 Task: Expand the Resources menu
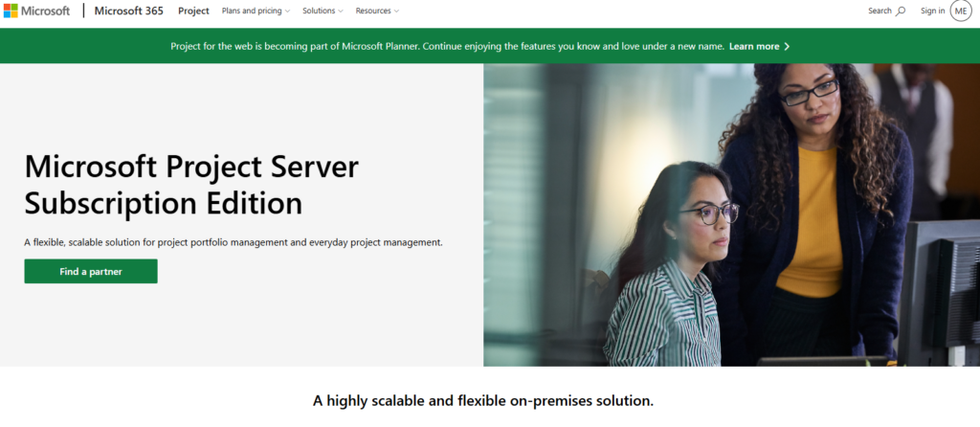377,11
